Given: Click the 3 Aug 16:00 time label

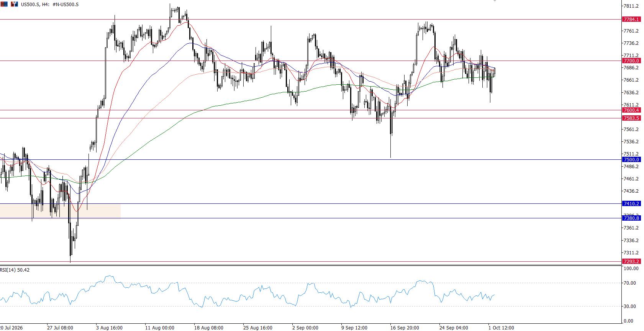Looking at the screenshot, I should 109,328.
